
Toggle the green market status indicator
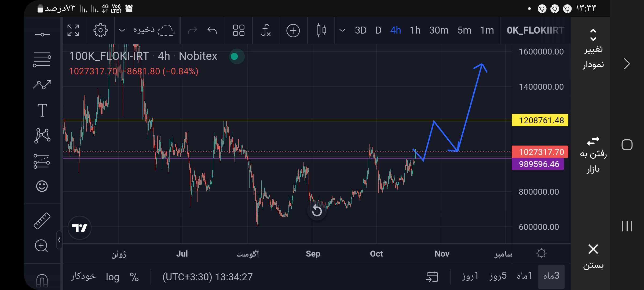[x=235, y=56]
